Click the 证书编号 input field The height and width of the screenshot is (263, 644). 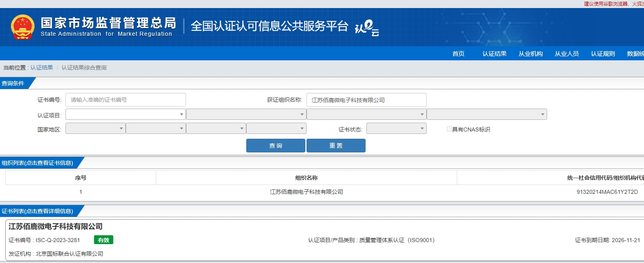[x=126, y=100]
